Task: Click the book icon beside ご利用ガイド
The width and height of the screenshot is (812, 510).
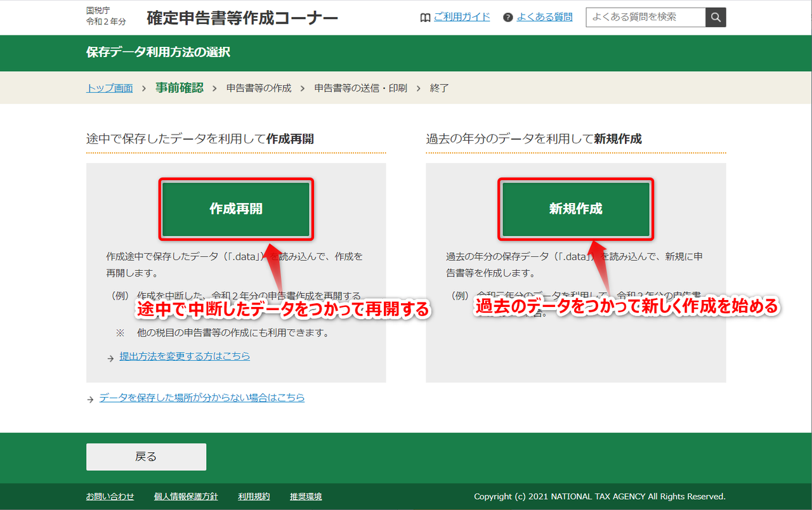Action: pos(426,17)
